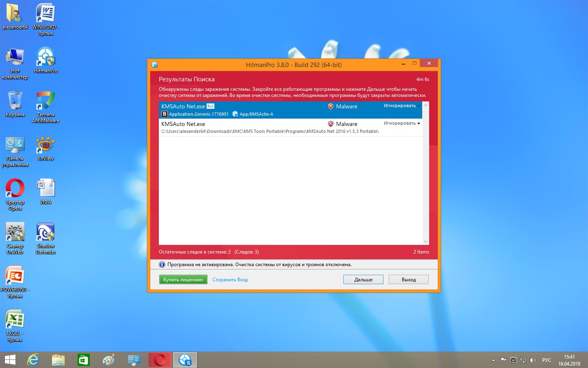The width and height of the screenshot is (588, 368).
Task: Open the clock showing 15:41 in the taskbar
Action: click(x=569, y=360)
